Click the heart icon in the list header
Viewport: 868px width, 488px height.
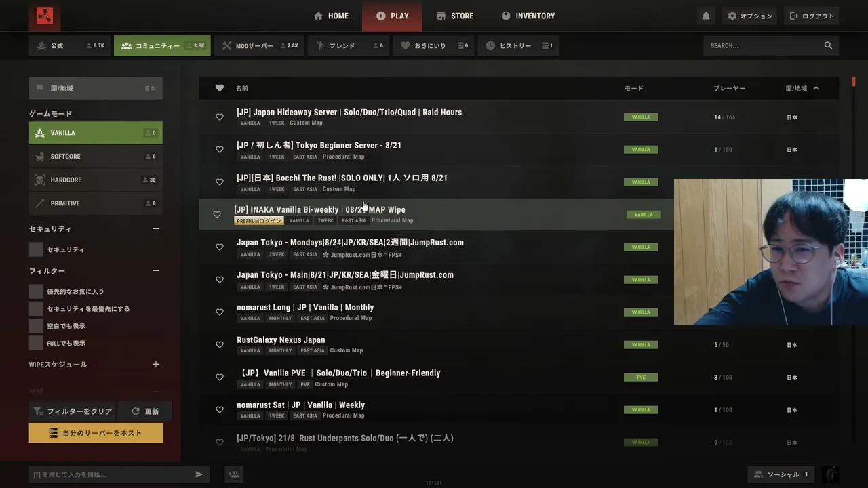tap(220, 88)
